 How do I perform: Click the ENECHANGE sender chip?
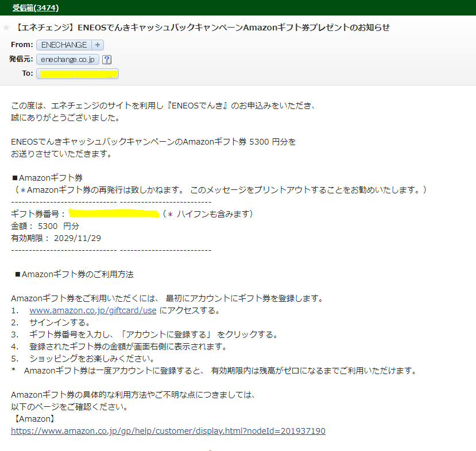pyautogui.click(x=64, y=45)
